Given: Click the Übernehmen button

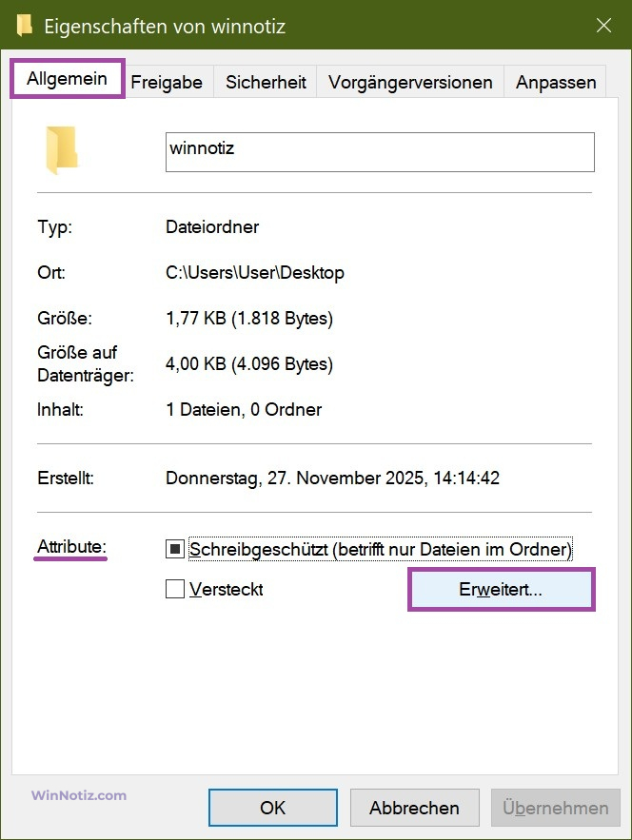Looking at the screenshot, I should 555,808.
